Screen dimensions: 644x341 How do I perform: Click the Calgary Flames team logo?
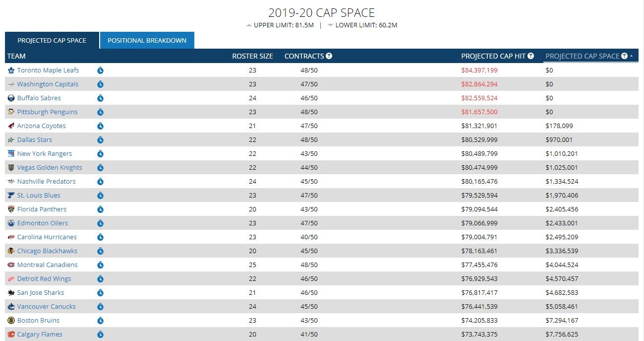[11, 335]
